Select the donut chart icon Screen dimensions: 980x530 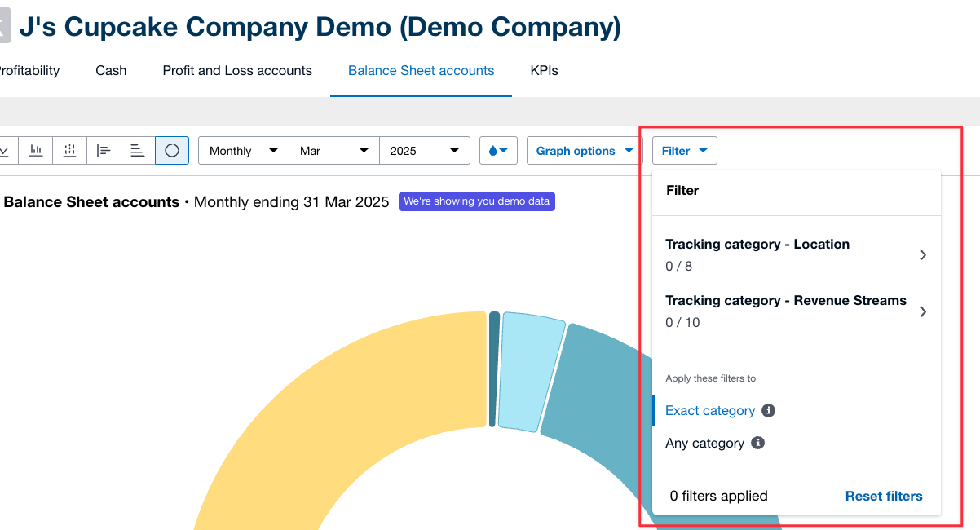click(x=172, y=150)
